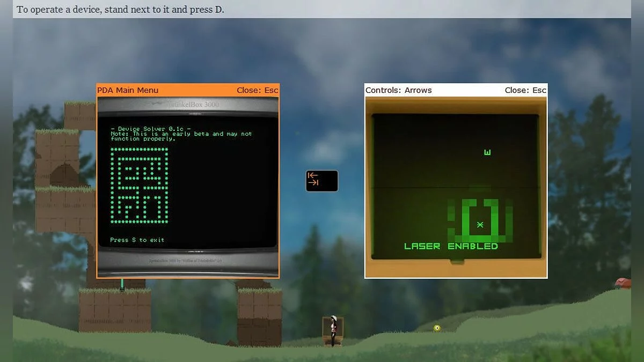Click the 'Controls: Arrows' title text

click(399, 90)
